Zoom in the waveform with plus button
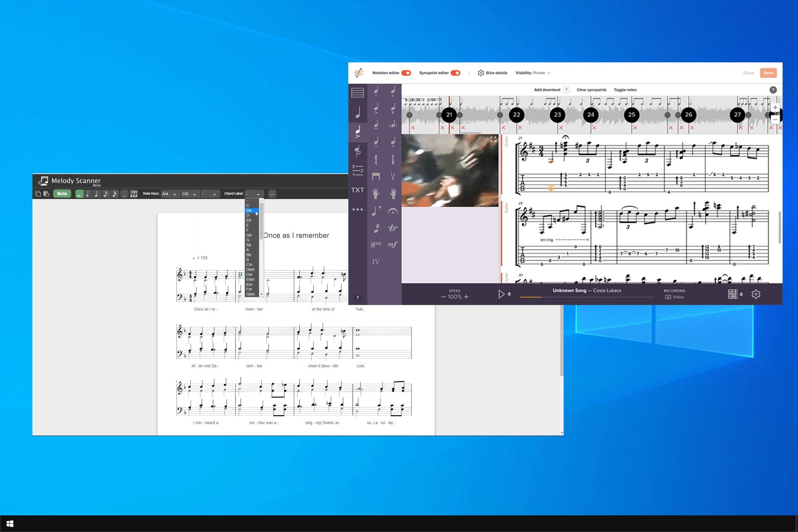The image size is (798, 532). coord(775,108)
